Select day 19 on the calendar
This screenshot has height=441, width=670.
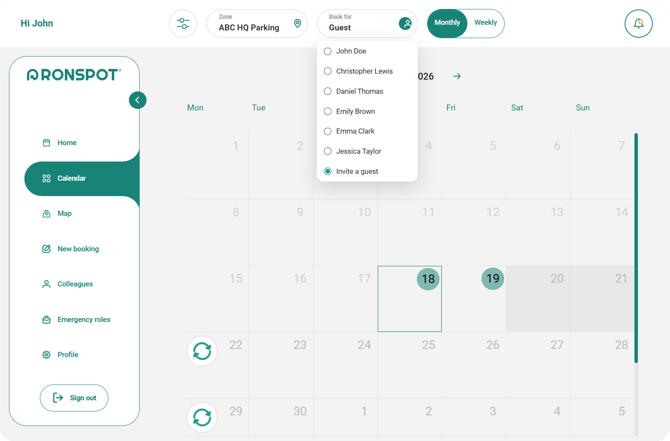(474, 299)
